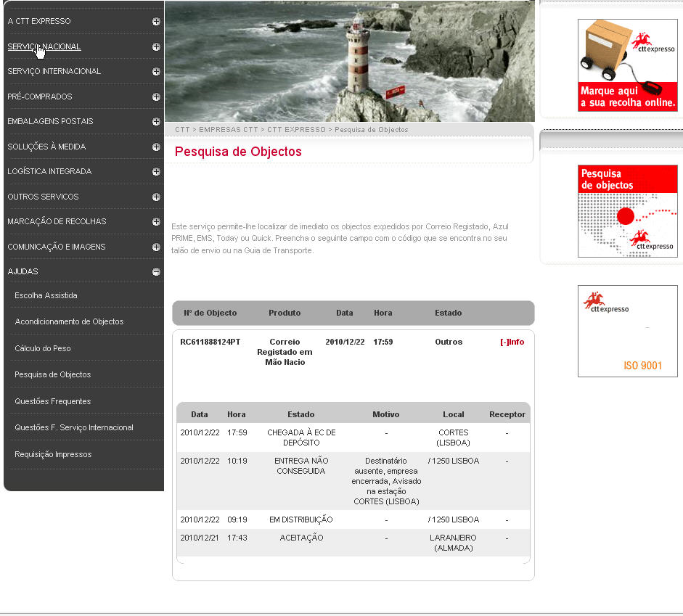Expand SERVIÇO INTERNACIONAL plus icon
The height and width of the screenshot is (616, 683).
(x=156, y=71)
